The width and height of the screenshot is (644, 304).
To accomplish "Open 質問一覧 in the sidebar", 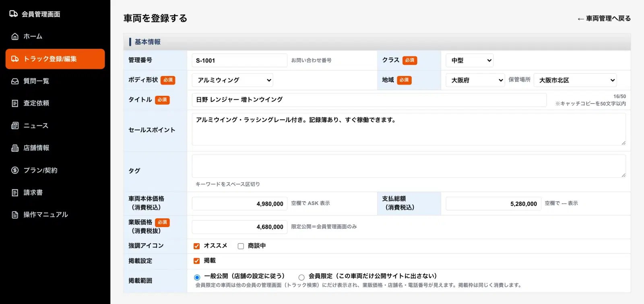I will click(x=55, y=81).
